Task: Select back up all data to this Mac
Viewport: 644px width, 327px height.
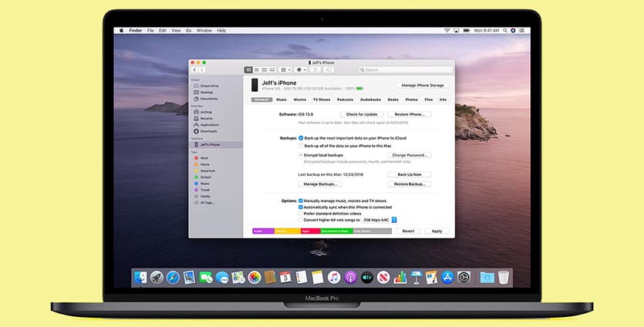Action: tap(301, 146)
